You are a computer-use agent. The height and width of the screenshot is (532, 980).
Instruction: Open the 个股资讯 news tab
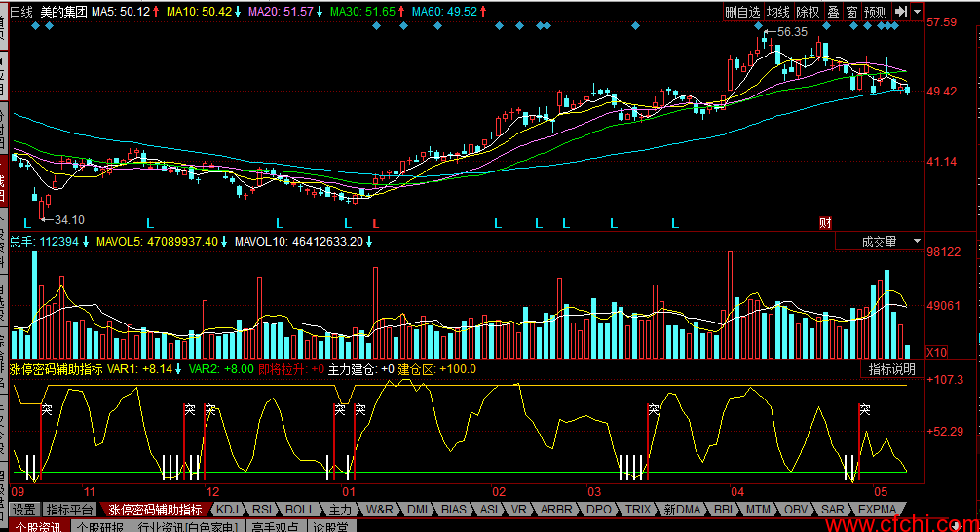click(39, 526)
